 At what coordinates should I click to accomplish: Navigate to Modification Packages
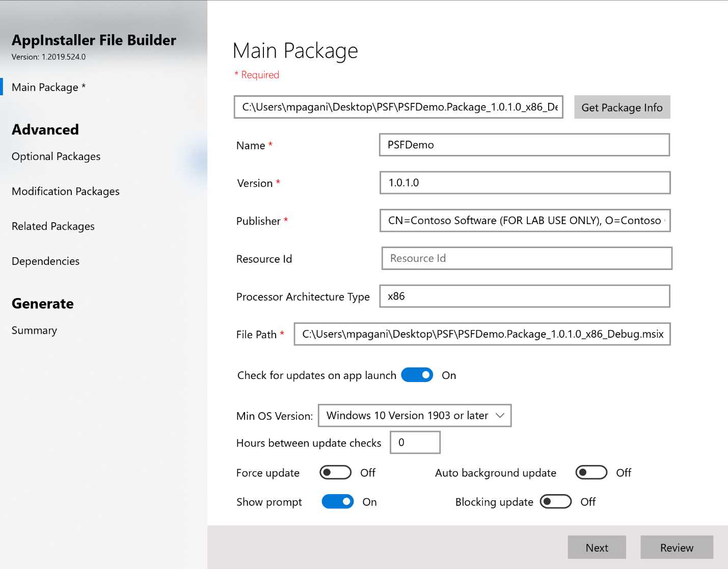pos(65,191)
